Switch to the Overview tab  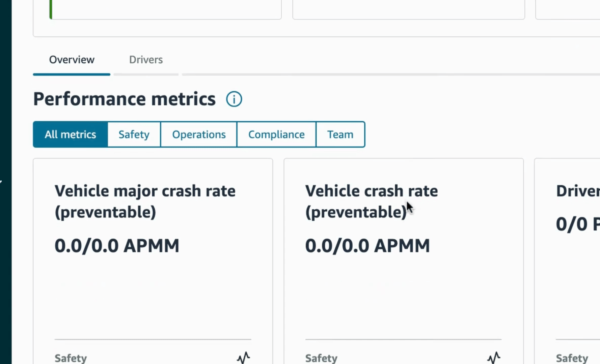point(72,60)
